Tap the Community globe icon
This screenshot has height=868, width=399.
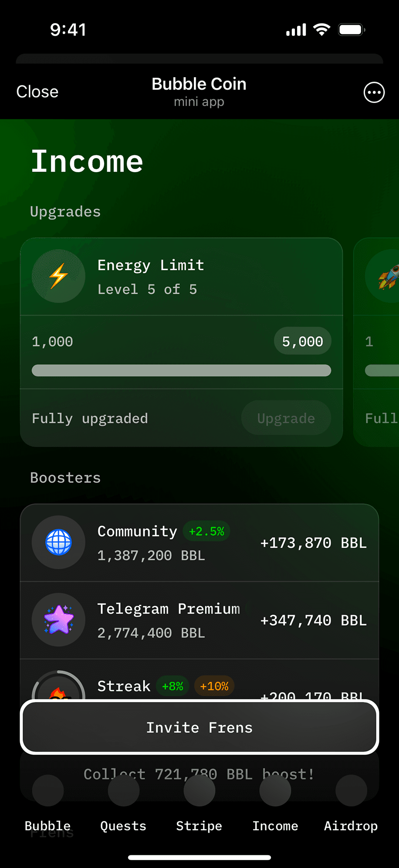(58, 542)
